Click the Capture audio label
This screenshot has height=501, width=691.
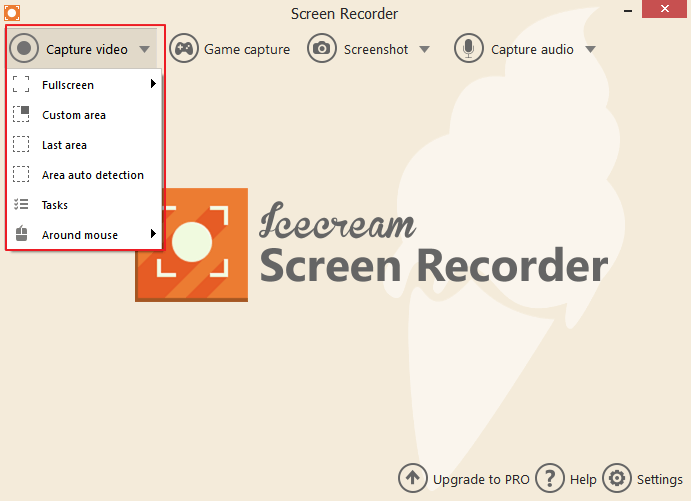[x=532, y=49]
